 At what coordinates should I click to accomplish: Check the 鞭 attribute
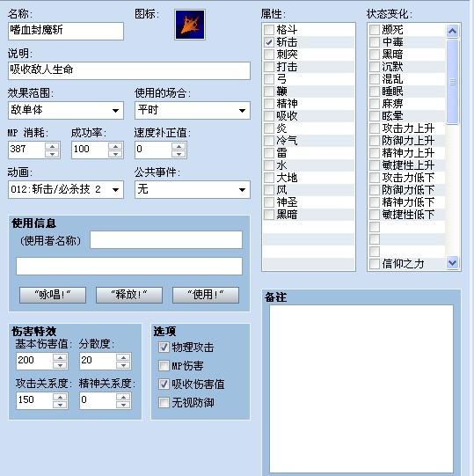(269, 92)
